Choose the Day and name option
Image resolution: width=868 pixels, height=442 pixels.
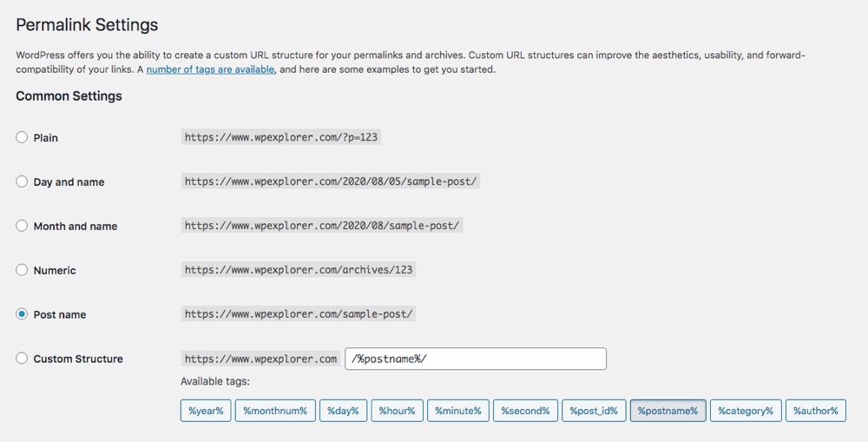coord(23,182)
